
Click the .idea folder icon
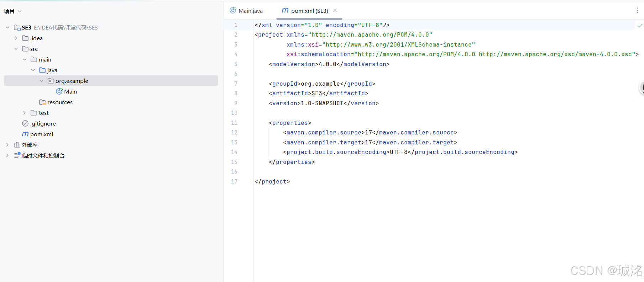tap(25, 38)
